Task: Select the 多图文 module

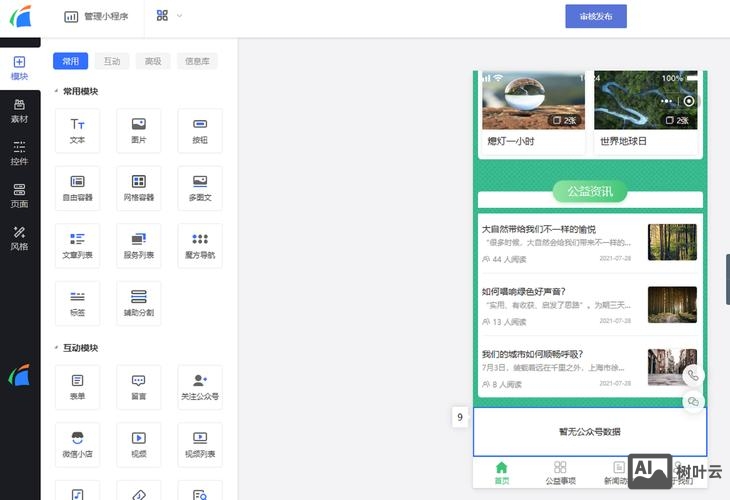Action: coord(200,188)
